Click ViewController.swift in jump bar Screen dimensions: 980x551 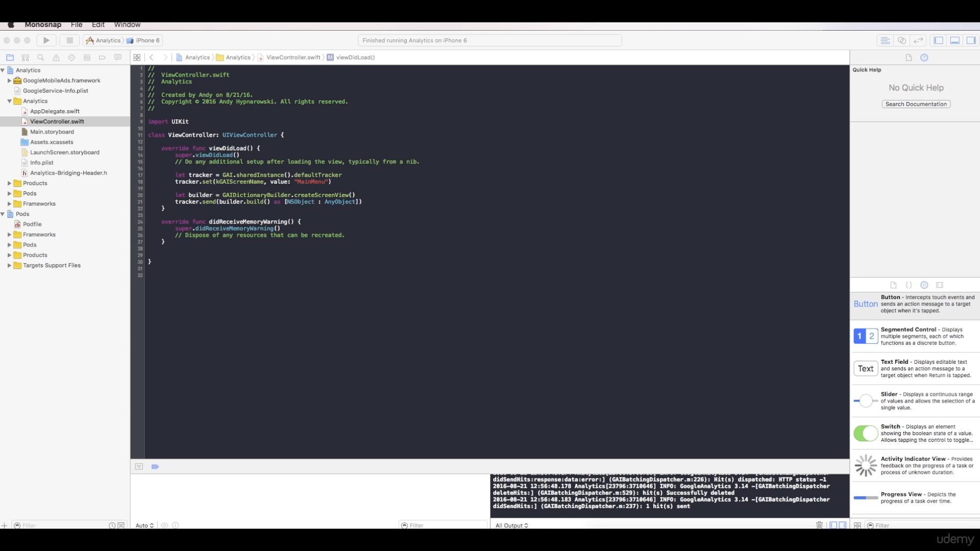pos(289,58)
